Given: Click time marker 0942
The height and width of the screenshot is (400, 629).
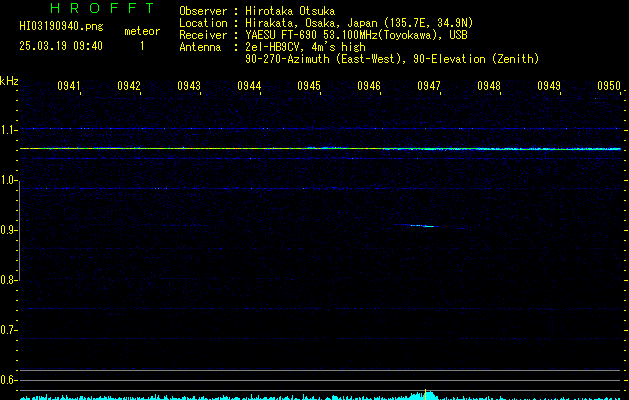Looking at the screenshot, I should pos(129,86).
